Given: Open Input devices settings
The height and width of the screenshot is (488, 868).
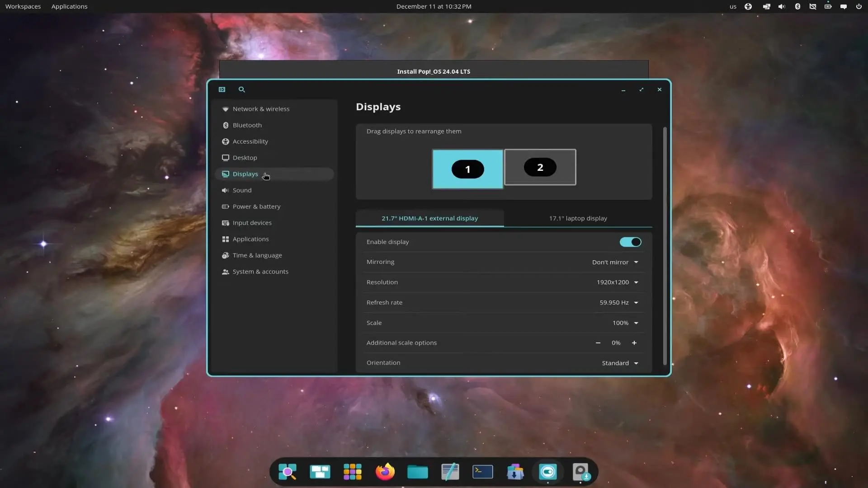Looking at the screenshot, I should tap(274, 223).
